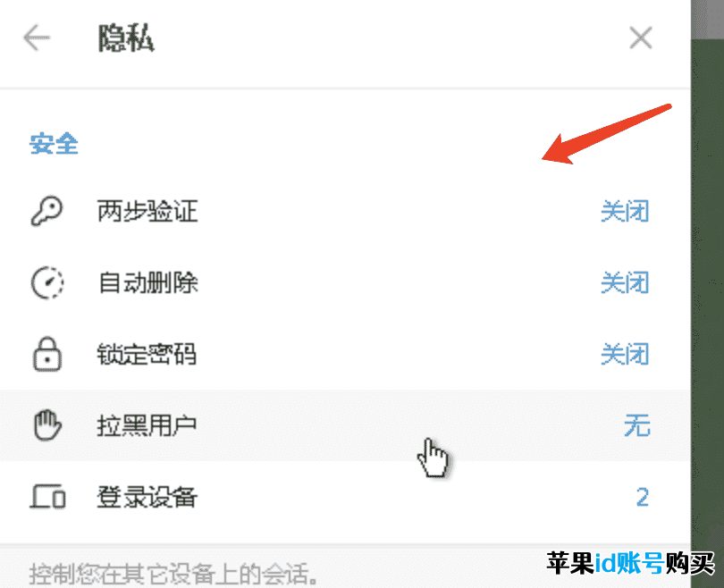The image size is (724, 588).
Task: Go back using the left arrow icon
Action: [x=37, y=38]
